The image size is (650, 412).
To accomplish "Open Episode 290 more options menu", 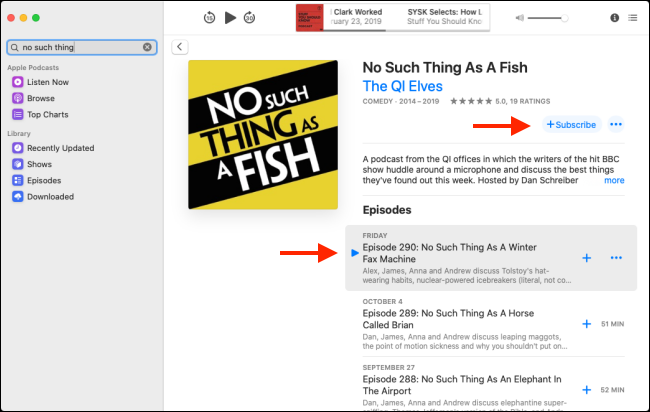I will tap(616, 258).
